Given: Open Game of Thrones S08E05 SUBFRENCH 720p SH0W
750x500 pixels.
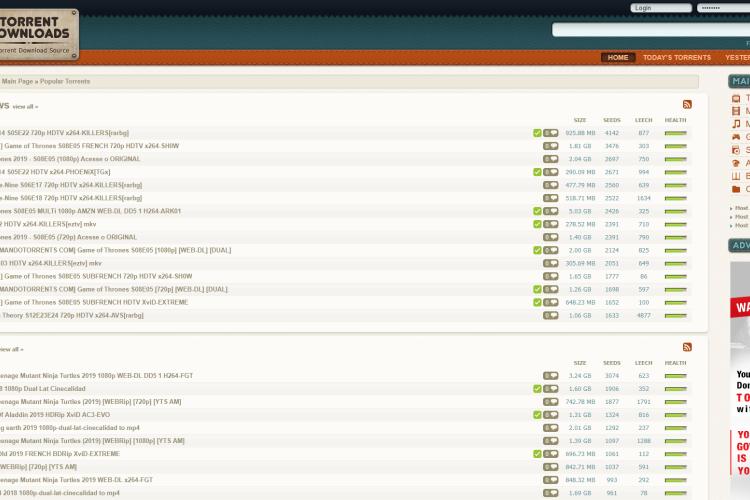Looking at the screenshot, I should tap(98, 276).
